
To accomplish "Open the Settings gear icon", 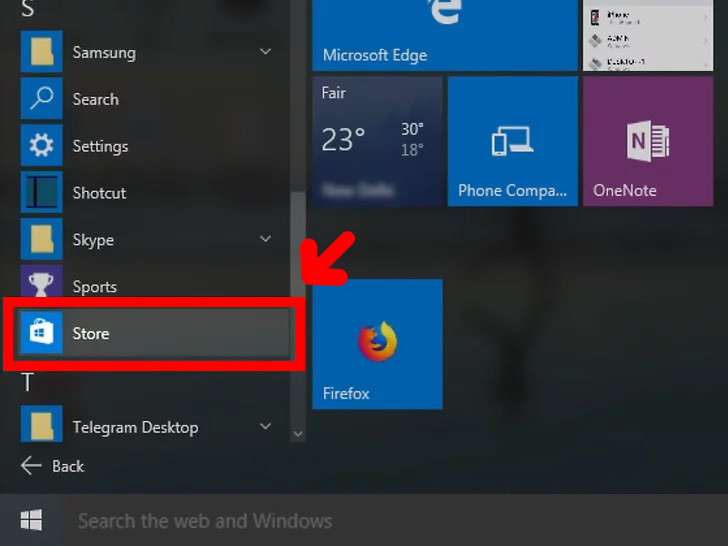I will click(41, 145).
